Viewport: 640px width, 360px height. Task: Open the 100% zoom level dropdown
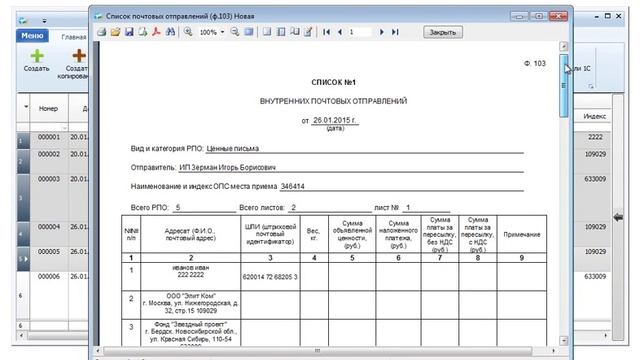click(222, 32)
